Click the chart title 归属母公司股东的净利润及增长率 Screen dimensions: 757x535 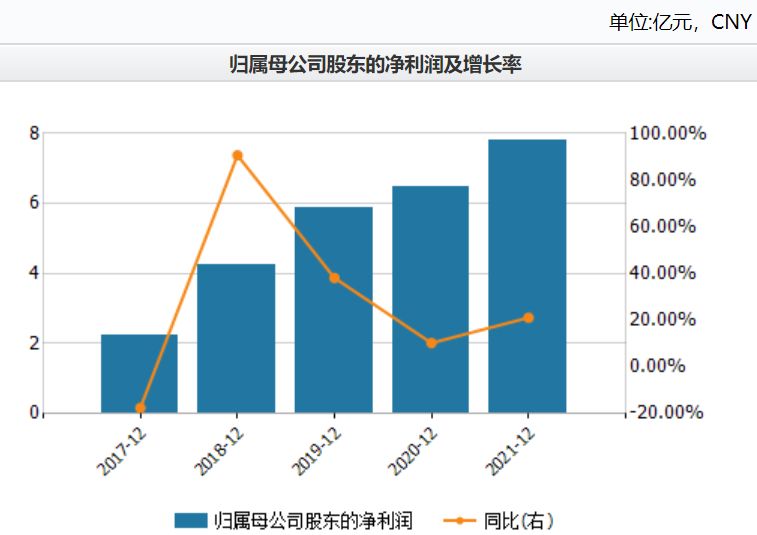point(376,64)
